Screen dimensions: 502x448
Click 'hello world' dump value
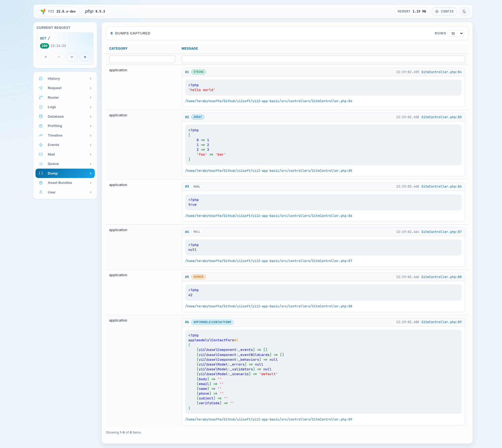202,90
